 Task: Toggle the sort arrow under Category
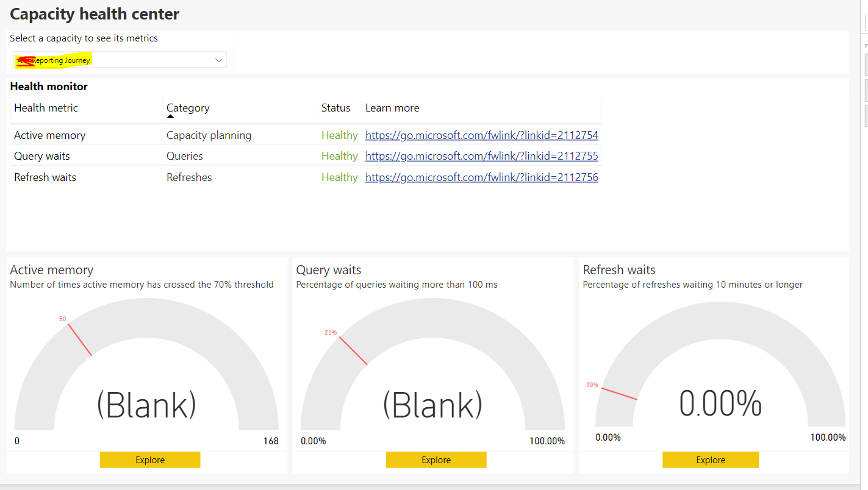(170, 116)
